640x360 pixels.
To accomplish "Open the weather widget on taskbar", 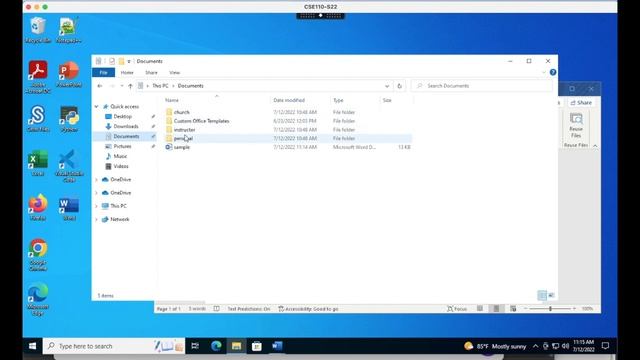I will pyautogui.click(x=495, y=346).
